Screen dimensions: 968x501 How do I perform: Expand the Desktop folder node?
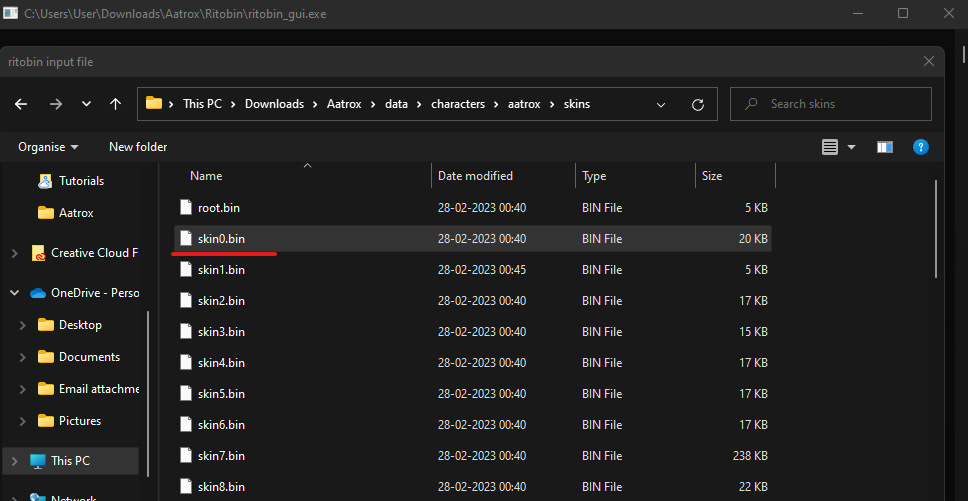[23, 325]
